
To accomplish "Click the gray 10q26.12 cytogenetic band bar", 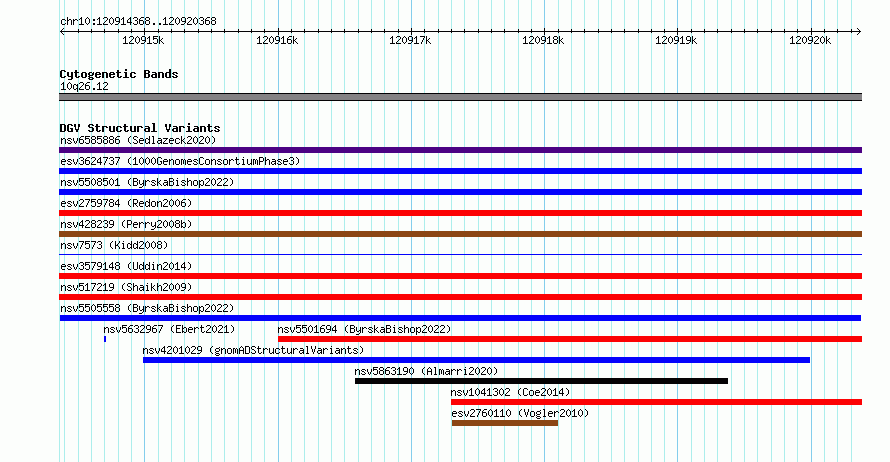I will tap(460, 97).
